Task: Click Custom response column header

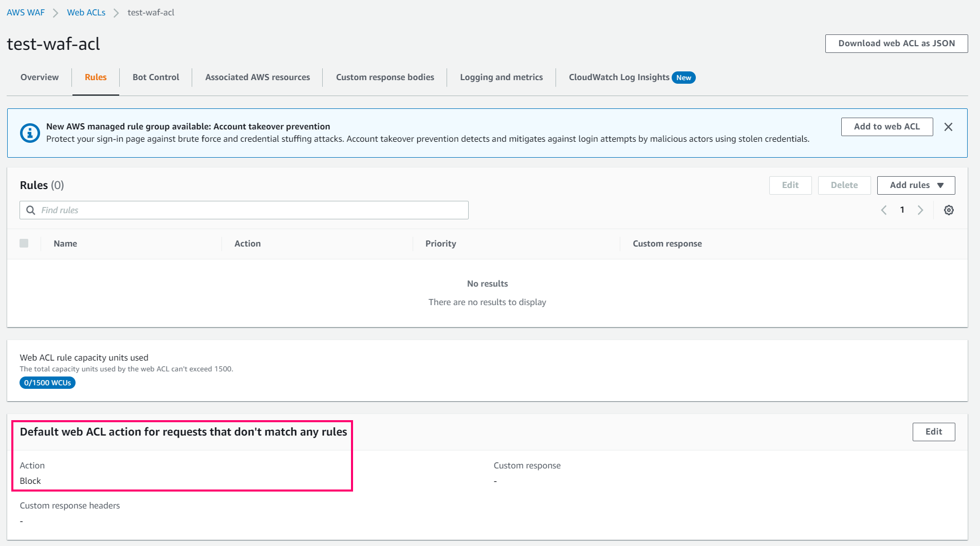Action: 667,243
